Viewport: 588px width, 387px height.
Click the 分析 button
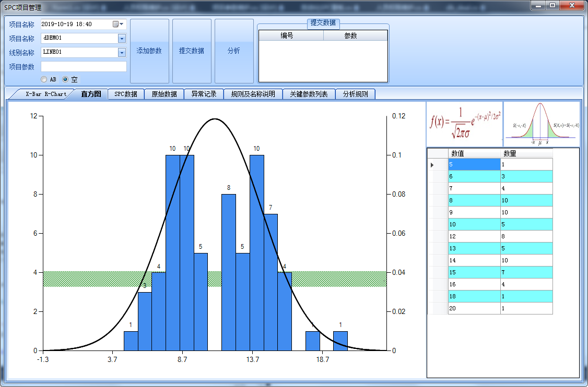click(x=234, y=51)
